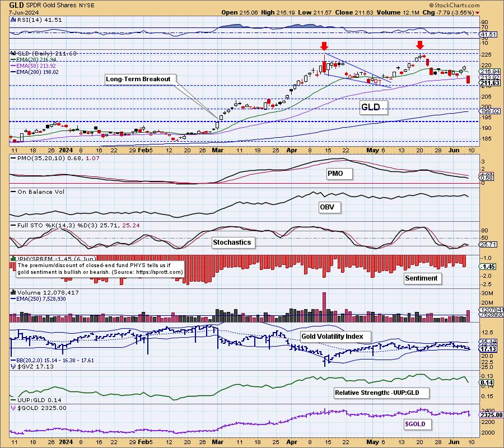Click the Gold Volatility Index annotation box
Screen dimensions: 504x448
tap(335, 337)
